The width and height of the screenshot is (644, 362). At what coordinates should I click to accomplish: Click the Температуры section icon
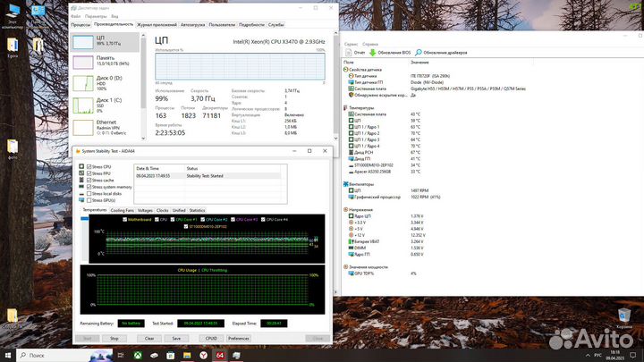(x=345, y=108)
